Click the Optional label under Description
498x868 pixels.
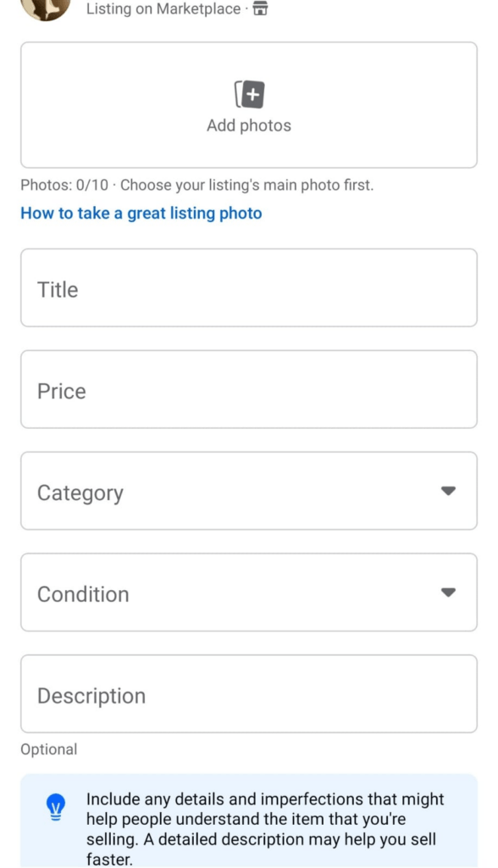tap(48, 749)
